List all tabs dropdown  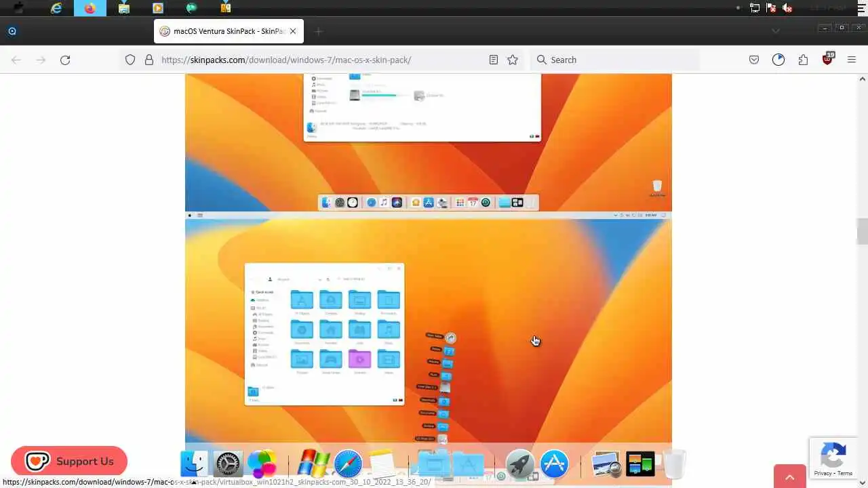pyautogui.click(x=776, y=31)
